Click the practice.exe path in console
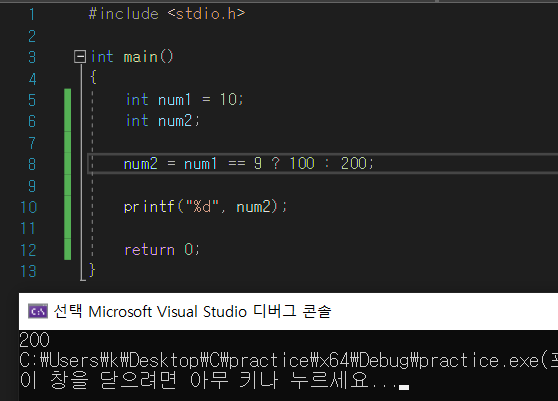The image size is (558, 401). [x=289, y=361]
